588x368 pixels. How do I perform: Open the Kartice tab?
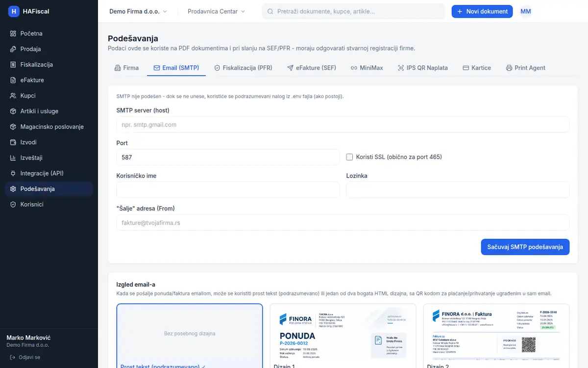click(477, 68)
